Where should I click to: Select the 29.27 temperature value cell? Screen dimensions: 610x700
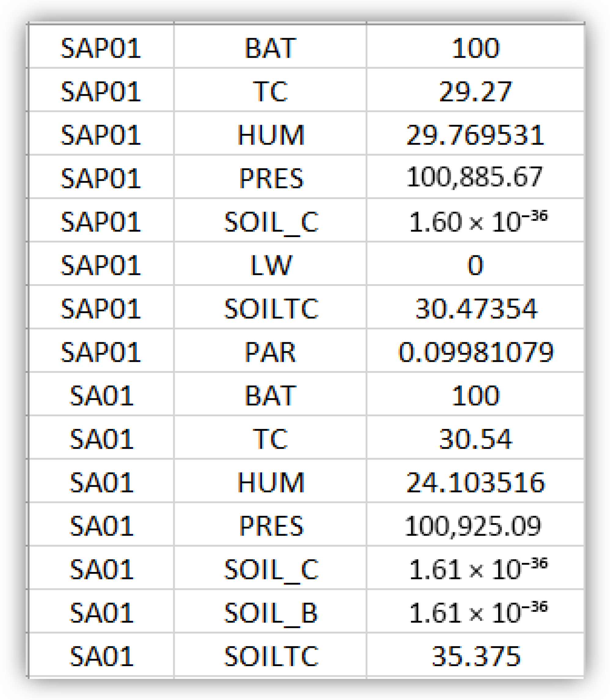475,91
